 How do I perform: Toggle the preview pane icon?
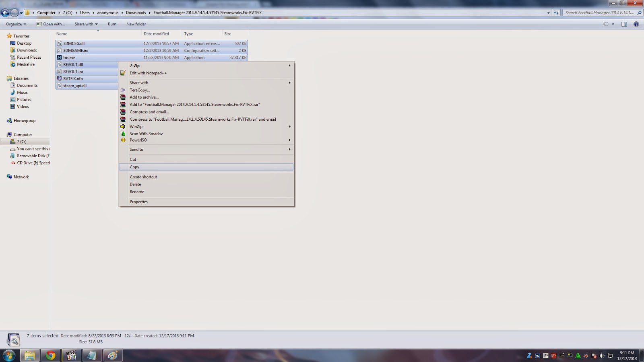click(x=624, y=24)
